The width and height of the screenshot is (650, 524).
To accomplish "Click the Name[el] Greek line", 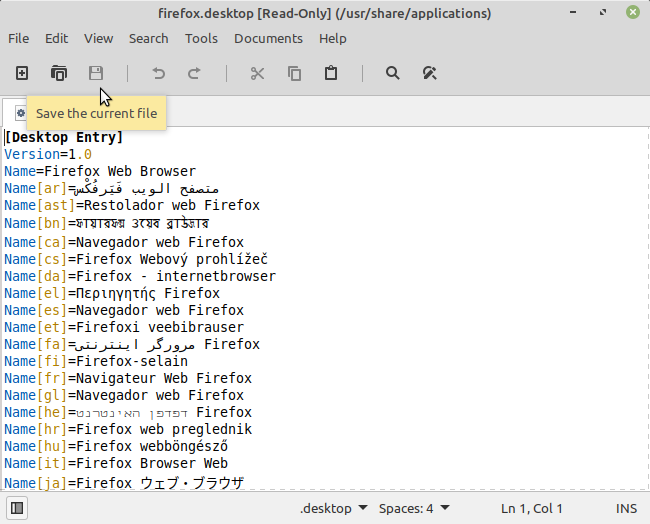I will pyautogui.click(x=112, y=293).
